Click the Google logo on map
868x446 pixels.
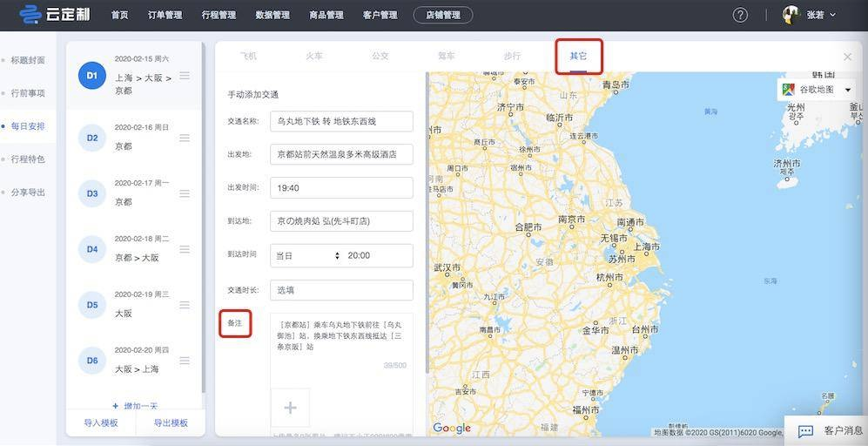coord(452,429)
